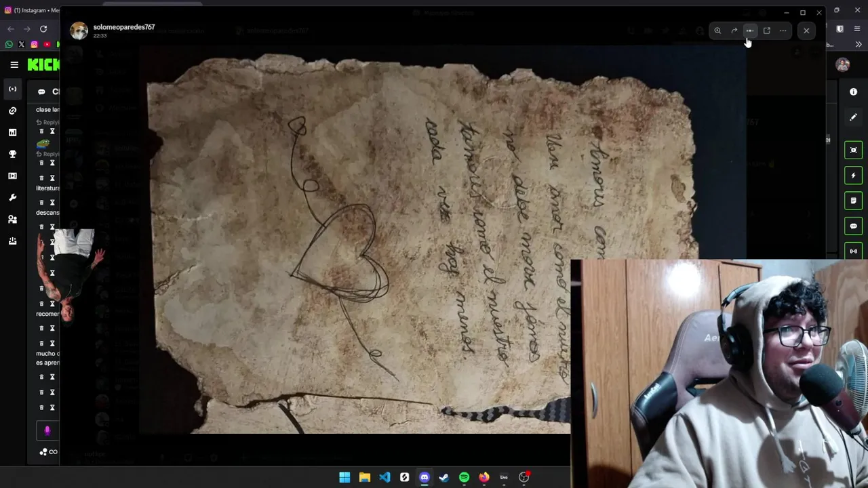Select the Chat panel header bubble icon
The width and height of the screenshot is (868, 488).
41,91
